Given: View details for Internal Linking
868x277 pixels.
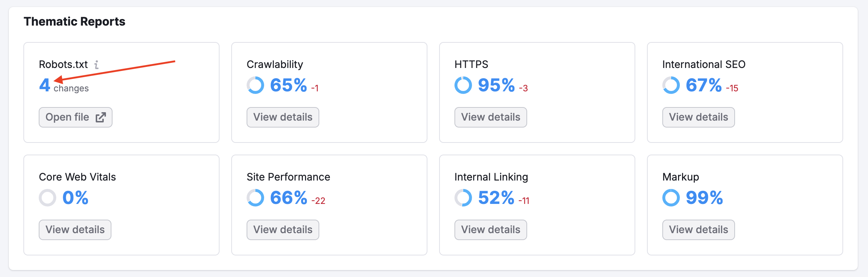Looking at the screenshot, I should tap(491, 230).
